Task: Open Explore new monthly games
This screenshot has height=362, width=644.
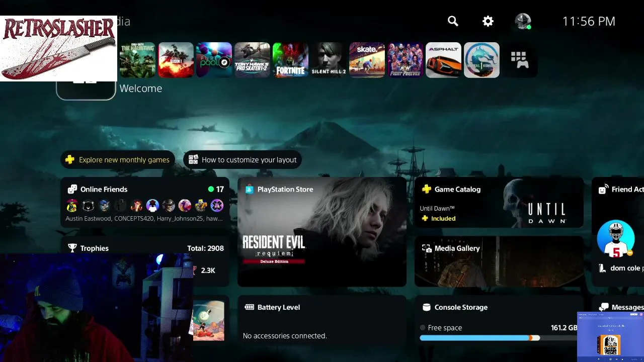Action: pyautogui.click(x=118, y=160)
